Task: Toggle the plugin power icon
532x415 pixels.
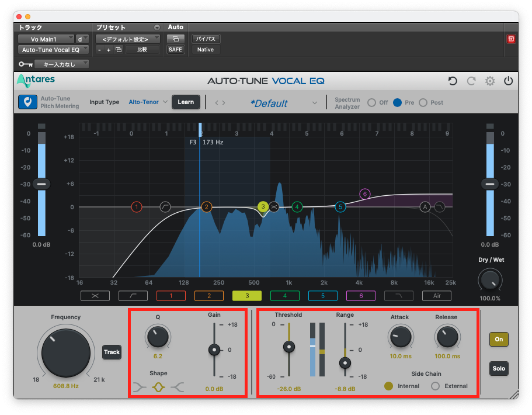Action: coord(509,81)
